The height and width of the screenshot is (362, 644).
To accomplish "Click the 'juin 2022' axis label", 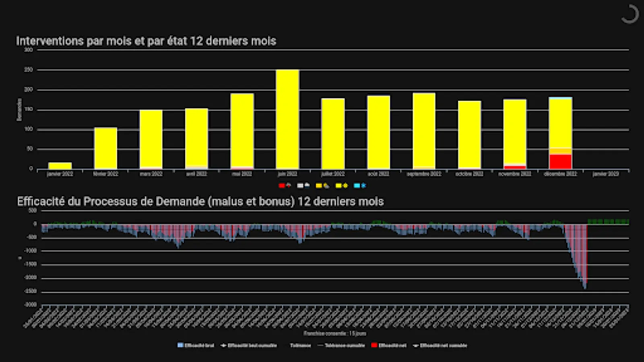I will coord(287,174).
